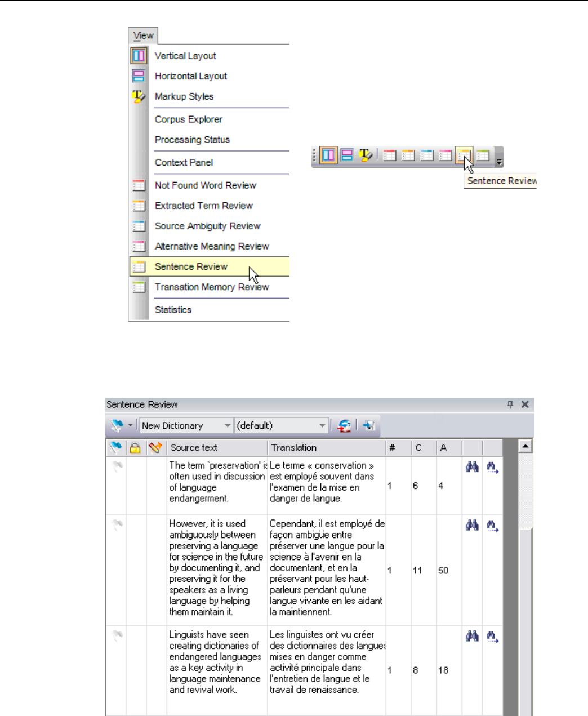Screen dimensions: 588x716
Task: Toggle flag on 'However, it is used' row
Action: pos(117,525)
